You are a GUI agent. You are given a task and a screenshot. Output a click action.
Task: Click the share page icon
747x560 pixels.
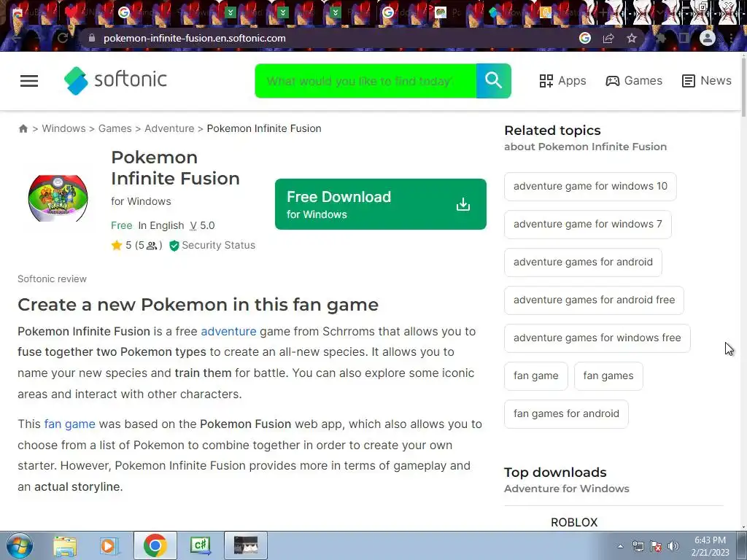(608, 38)
